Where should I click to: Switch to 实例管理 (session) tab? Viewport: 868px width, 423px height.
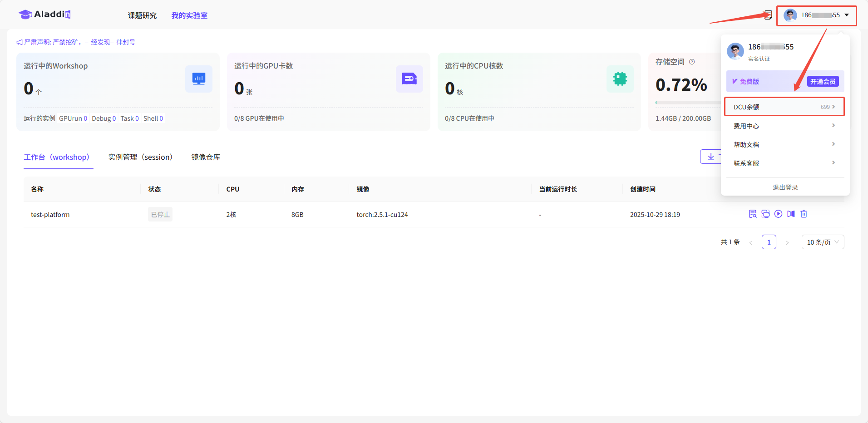click(x=140, y=157)
